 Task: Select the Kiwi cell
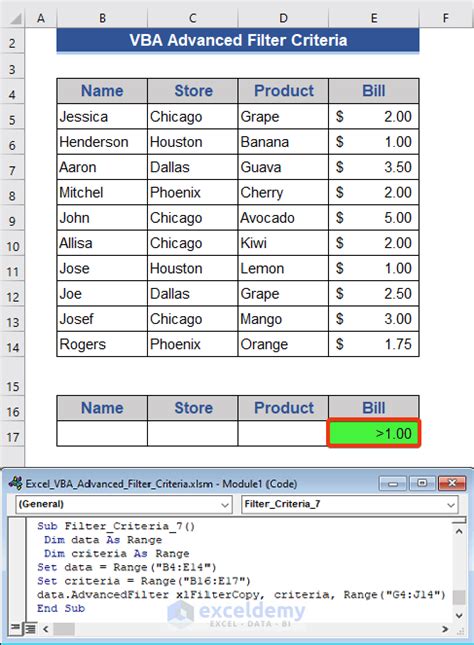(x=283, y=243)
